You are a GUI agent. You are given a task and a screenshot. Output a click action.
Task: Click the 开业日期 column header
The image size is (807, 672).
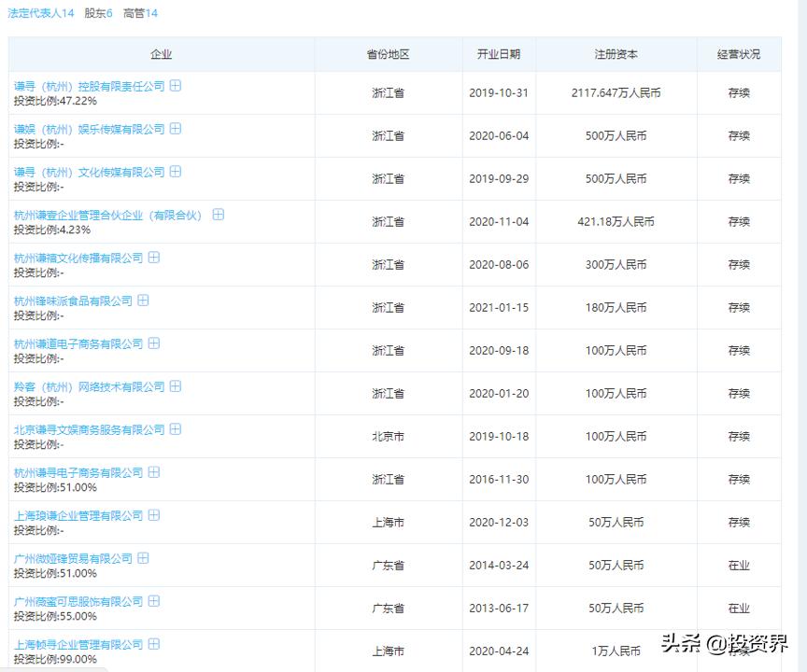pos(498,53)
